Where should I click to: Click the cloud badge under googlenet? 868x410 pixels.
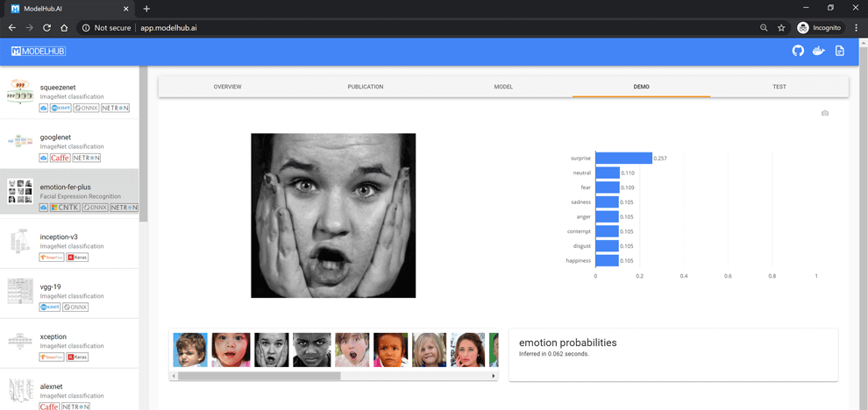point(44,158)
